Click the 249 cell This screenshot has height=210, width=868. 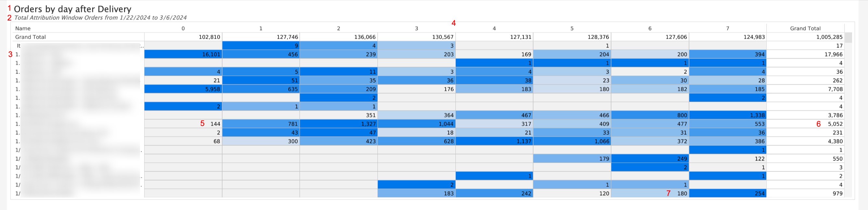(650, 159)
